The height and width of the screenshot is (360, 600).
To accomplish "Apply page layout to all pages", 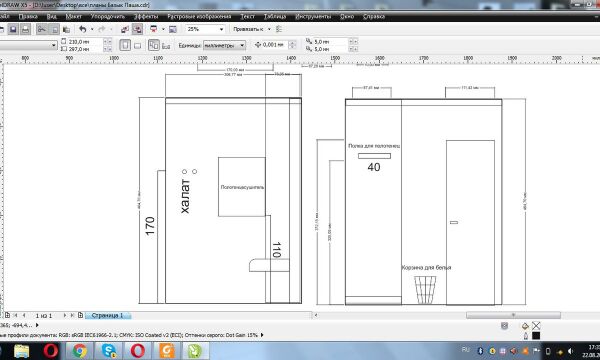I will (153, 45).
